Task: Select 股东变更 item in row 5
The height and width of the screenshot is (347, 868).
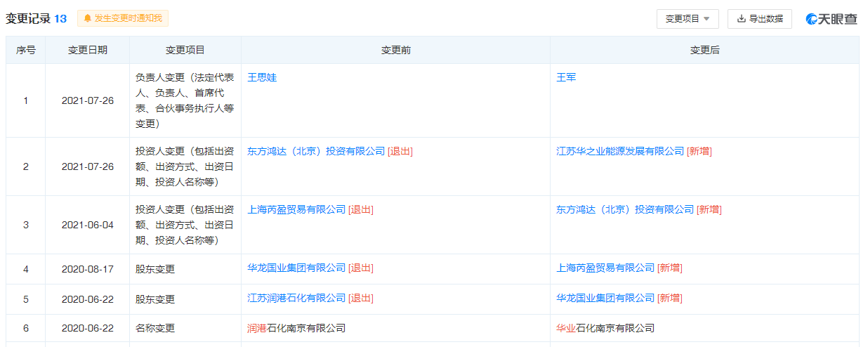Action: point(155,299)
